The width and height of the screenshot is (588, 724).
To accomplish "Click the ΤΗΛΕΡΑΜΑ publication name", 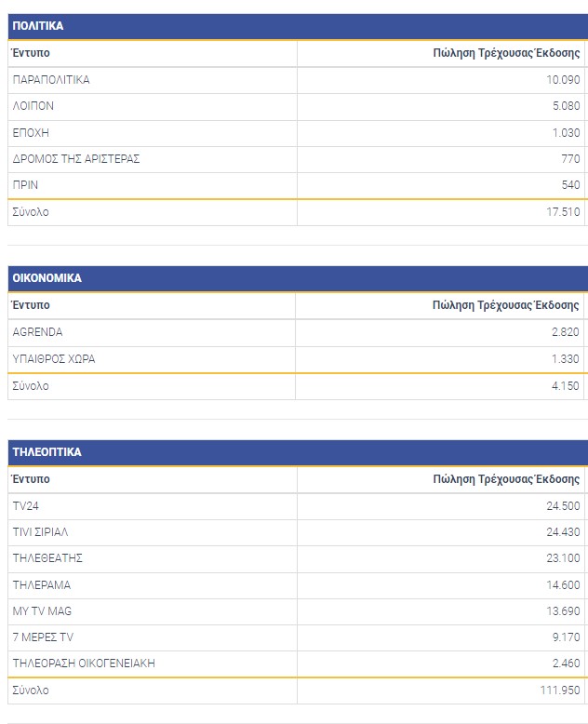I will (42, 585).
